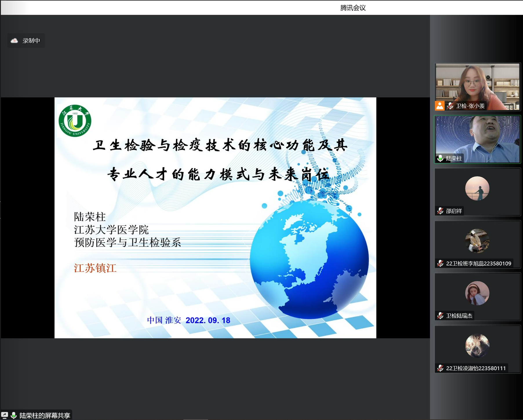Click the 陆荣柱的屏幕共享 label text
This screenshot has height=420, width=523.
click(45, 416)
